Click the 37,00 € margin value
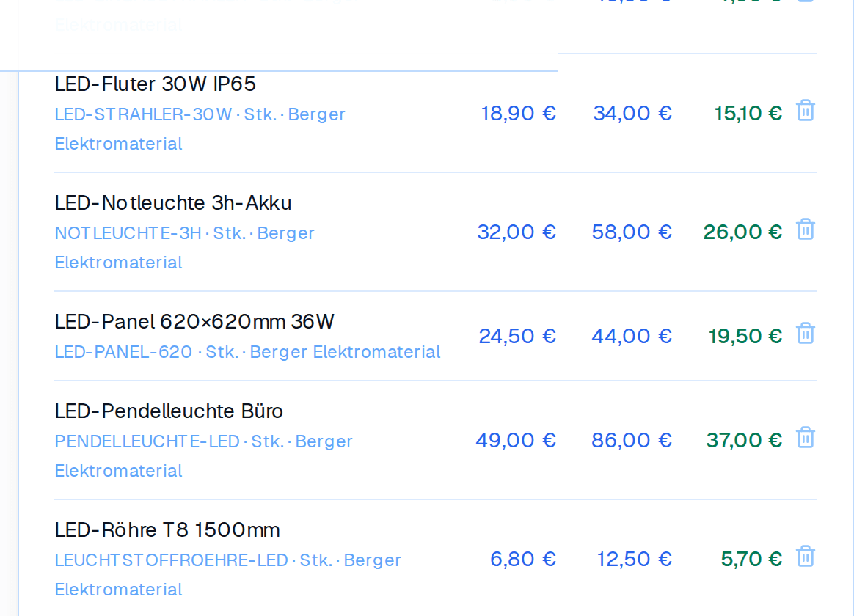The image size is (854, 616). [745, 440]
